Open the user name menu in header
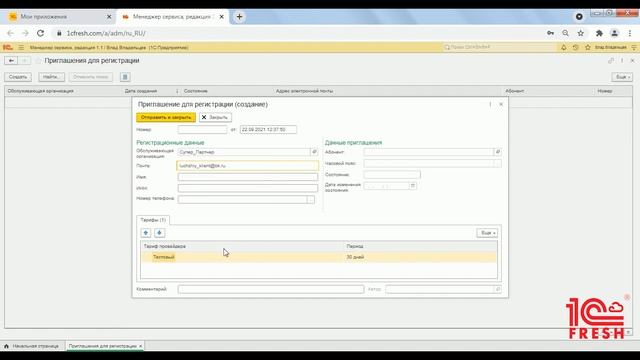Screen dimensions: 640x360 point(611,47)
